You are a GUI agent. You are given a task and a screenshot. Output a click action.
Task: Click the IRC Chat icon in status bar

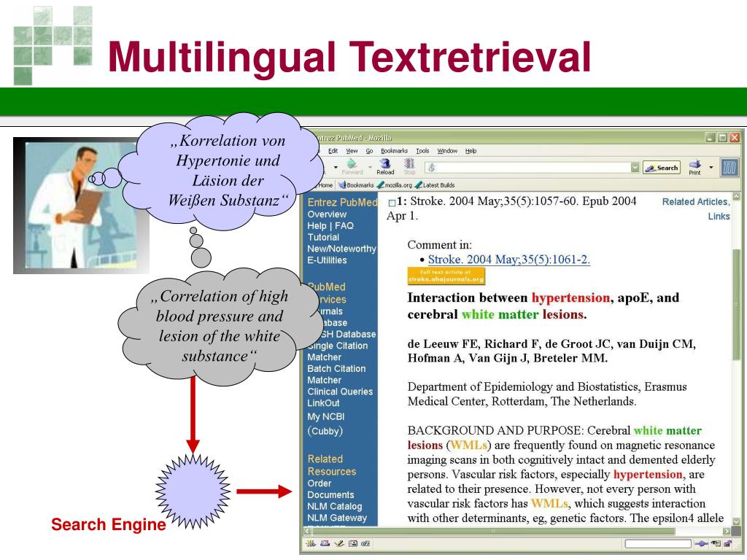(365, 543)
